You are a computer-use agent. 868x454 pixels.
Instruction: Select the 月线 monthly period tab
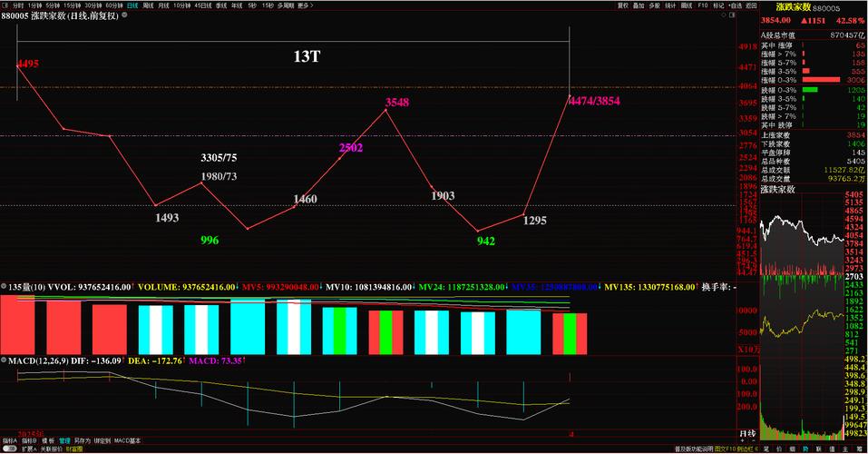164,5
